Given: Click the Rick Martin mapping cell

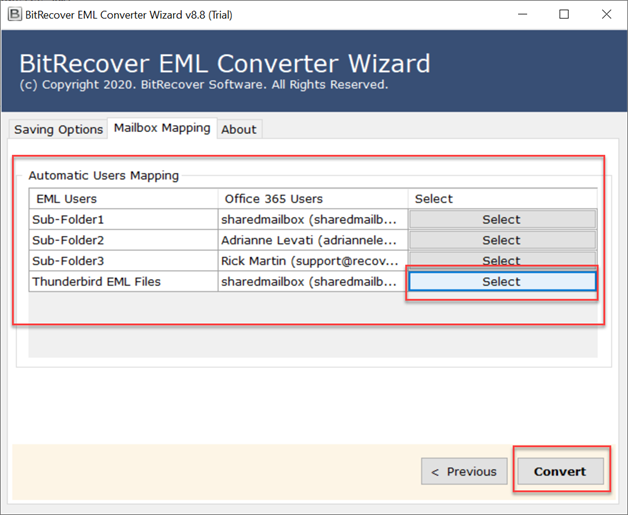Looking at the screenshot, I should 313,261.
